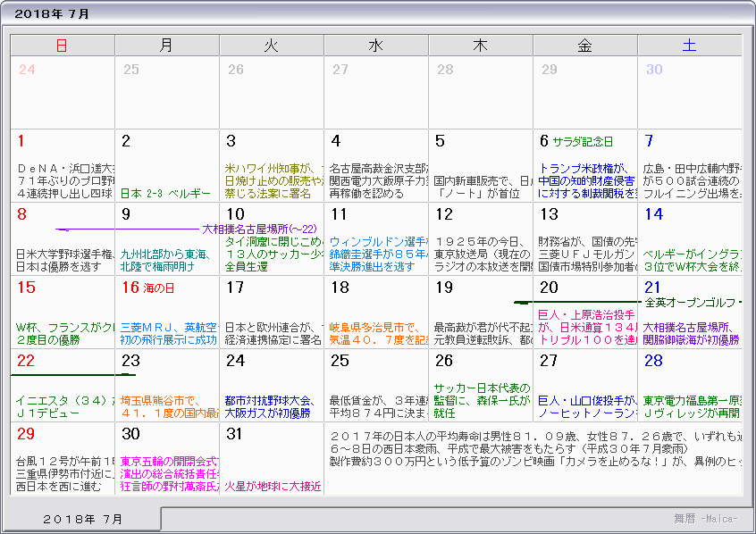Click the 最低賃金 entry on day 25
756x534 pixels.
(379, 407)
